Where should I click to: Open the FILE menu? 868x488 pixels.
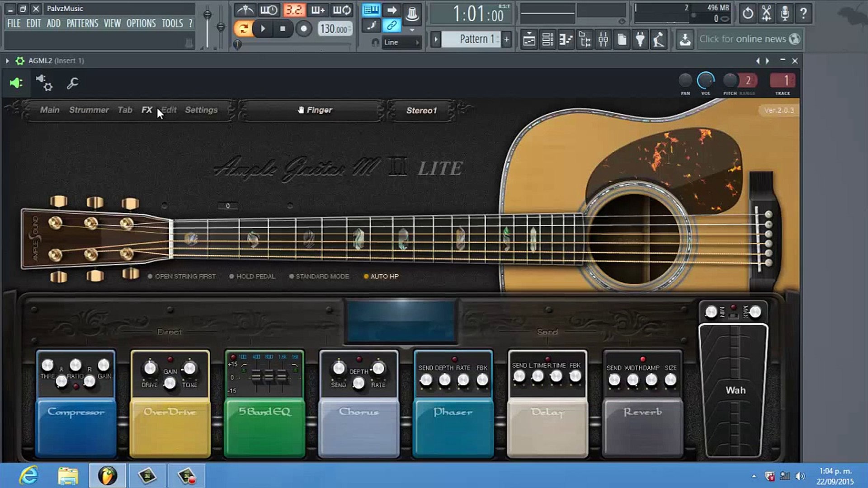tap(14, 23)
